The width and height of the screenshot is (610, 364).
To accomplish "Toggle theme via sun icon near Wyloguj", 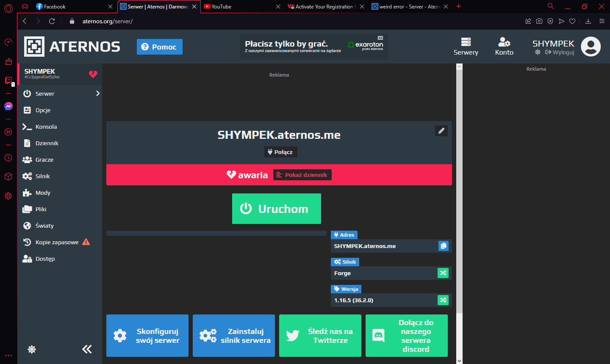I will 538,52.
